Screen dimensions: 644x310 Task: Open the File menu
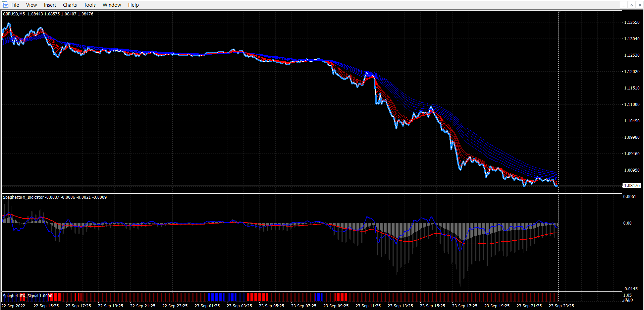click(x=15, y=5)
